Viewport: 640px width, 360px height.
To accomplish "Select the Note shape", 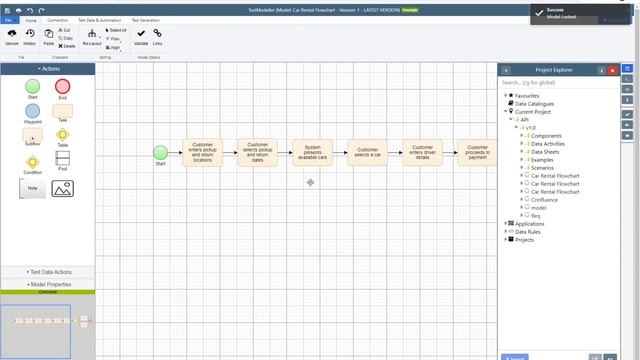I will coord(33,188).
